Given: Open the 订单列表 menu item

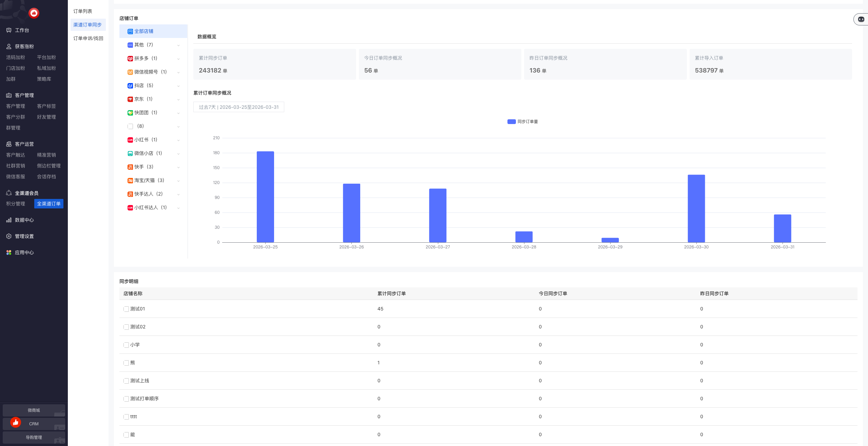Looking at the screenshot, I should point(83,11).
